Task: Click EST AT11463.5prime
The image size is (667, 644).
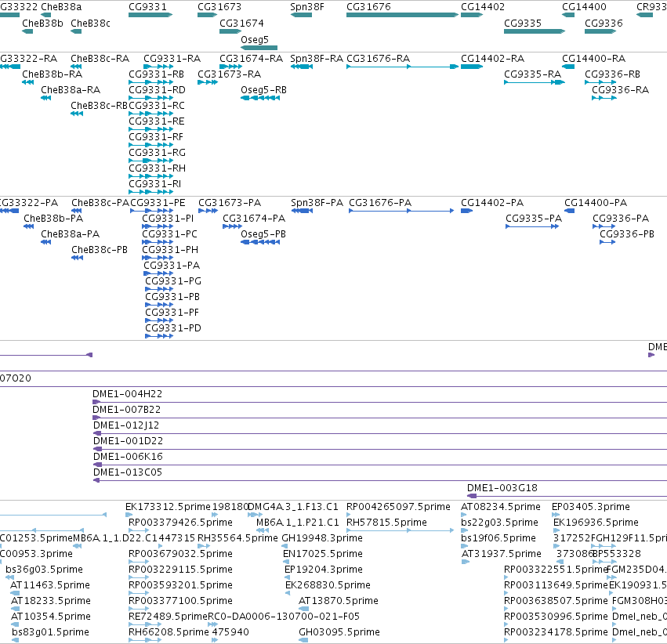Action: pos(50,585)
